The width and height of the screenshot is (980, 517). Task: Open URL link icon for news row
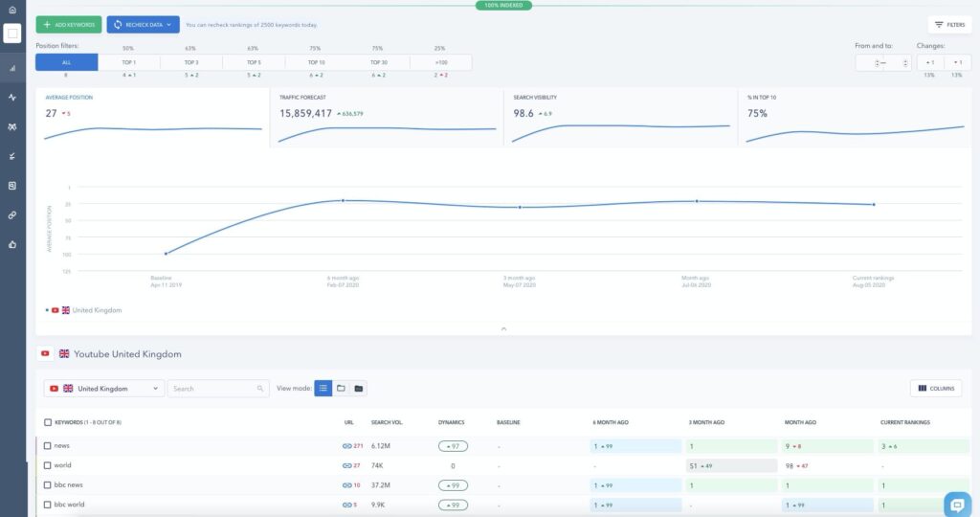pos(346,446)
